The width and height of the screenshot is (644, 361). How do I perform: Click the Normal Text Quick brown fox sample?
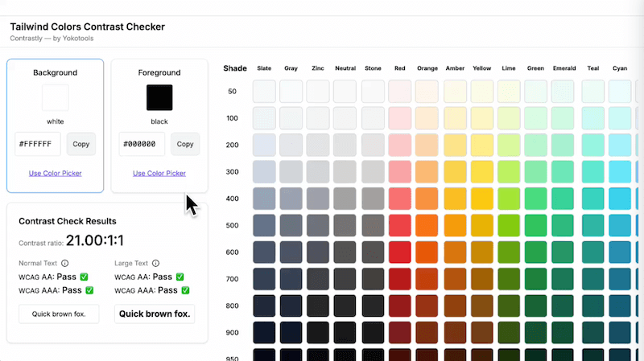point(59,314)
